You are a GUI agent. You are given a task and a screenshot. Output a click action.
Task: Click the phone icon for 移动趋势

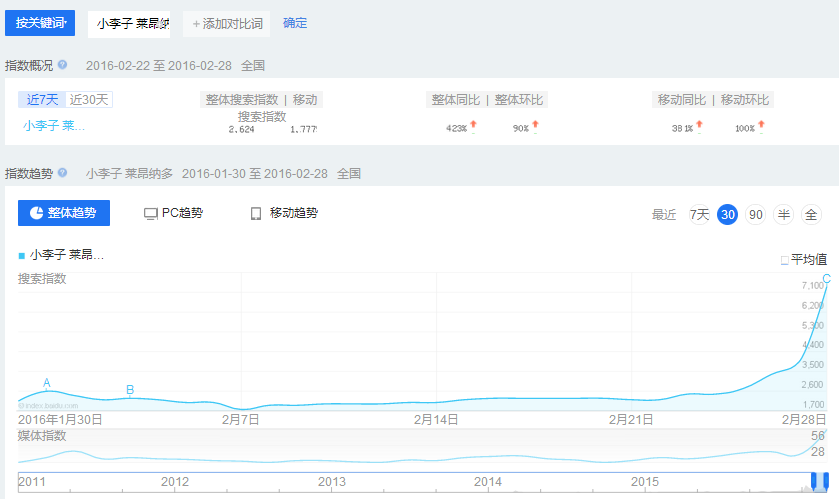pyautogui.click(x=256, y=213)
